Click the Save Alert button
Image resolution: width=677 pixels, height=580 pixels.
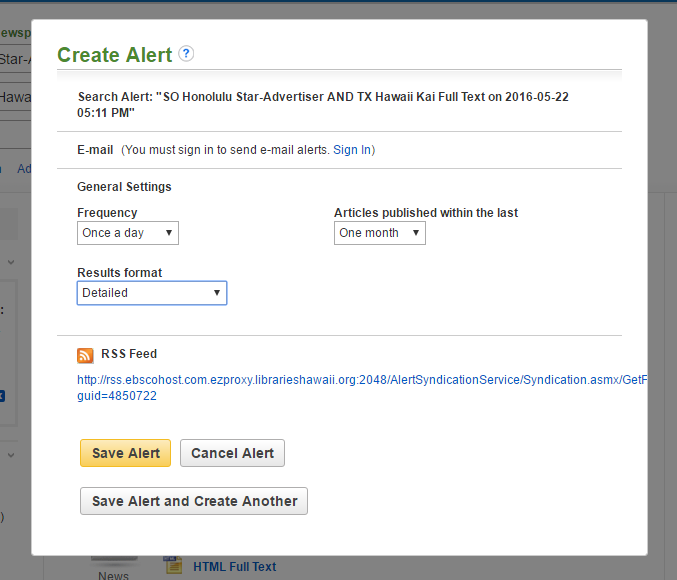coord(126,453)
